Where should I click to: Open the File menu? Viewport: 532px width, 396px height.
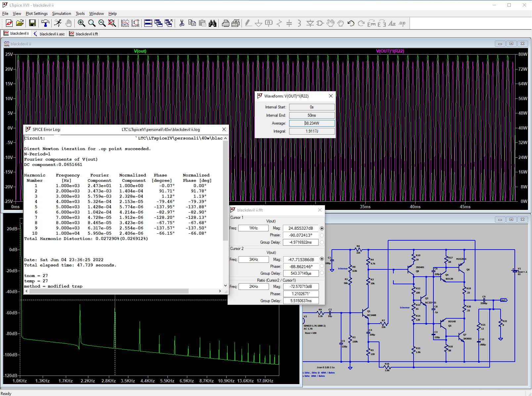(x=5, y=14)
